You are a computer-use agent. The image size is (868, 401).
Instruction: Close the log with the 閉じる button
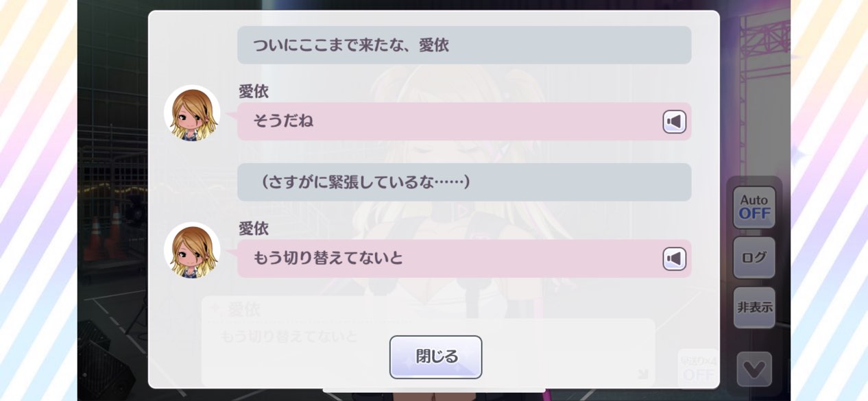(x=436, y=357)
